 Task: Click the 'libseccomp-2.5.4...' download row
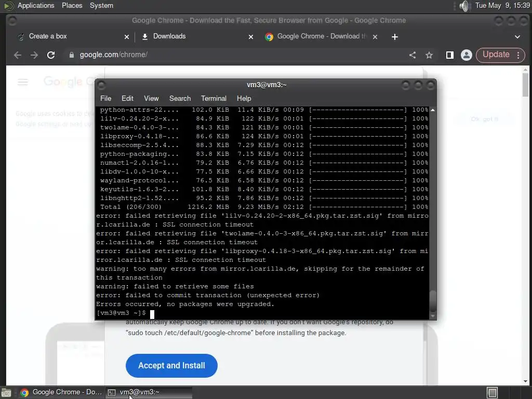click(x=263, y=145)
